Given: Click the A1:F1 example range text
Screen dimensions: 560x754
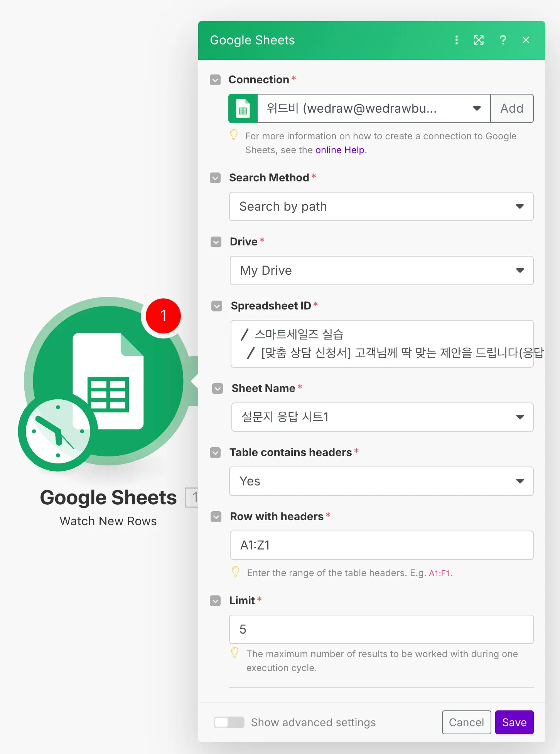Looking at the screenshot, I should (x=439, y=573).
